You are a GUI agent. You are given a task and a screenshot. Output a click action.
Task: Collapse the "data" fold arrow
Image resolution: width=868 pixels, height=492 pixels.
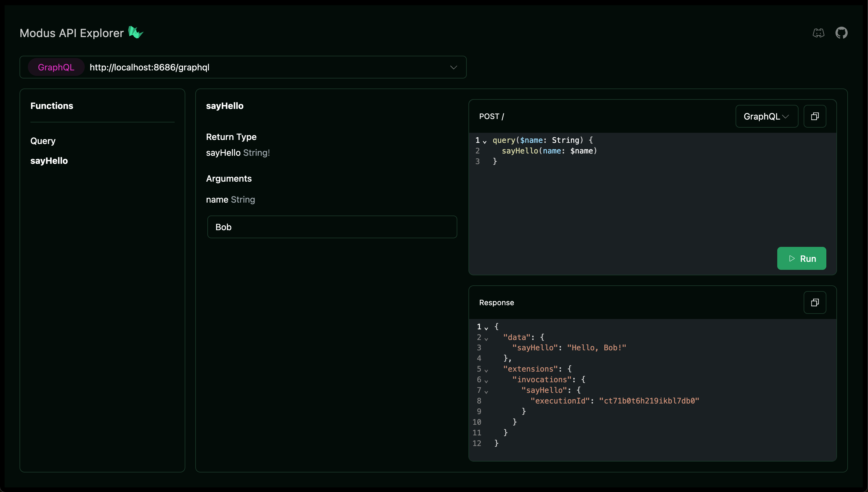click(486, 339)
